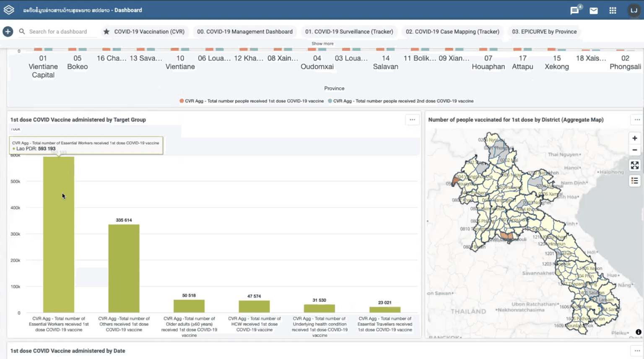Image resolution: width=644 pixels, height=359 pixels.
Task: Star the COVID-19 Vaccination (CVR) dashboard
Action: [x=106, y=31]
